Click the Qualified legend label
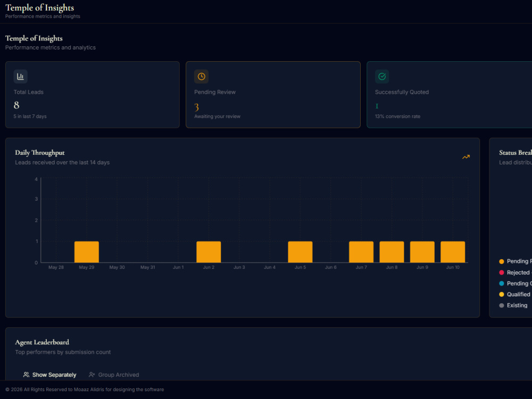This screenshot has height=399, width=532. click(x=518, y=294)
